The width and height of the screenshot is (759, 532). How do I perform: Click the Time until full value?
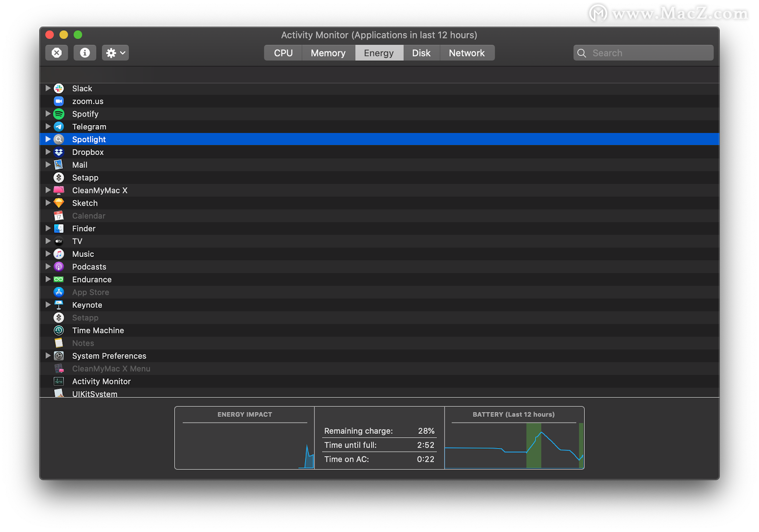pyautogui.click(x=426, y=445)
